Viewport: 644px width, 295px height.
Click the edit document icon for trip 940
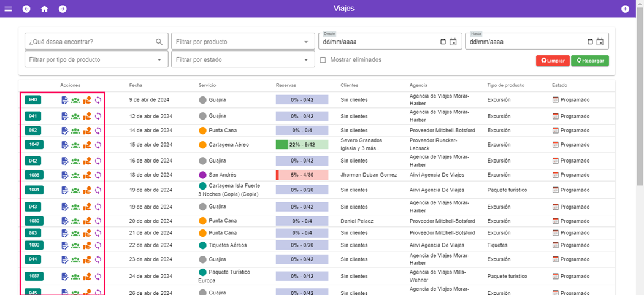coord(65,100)
